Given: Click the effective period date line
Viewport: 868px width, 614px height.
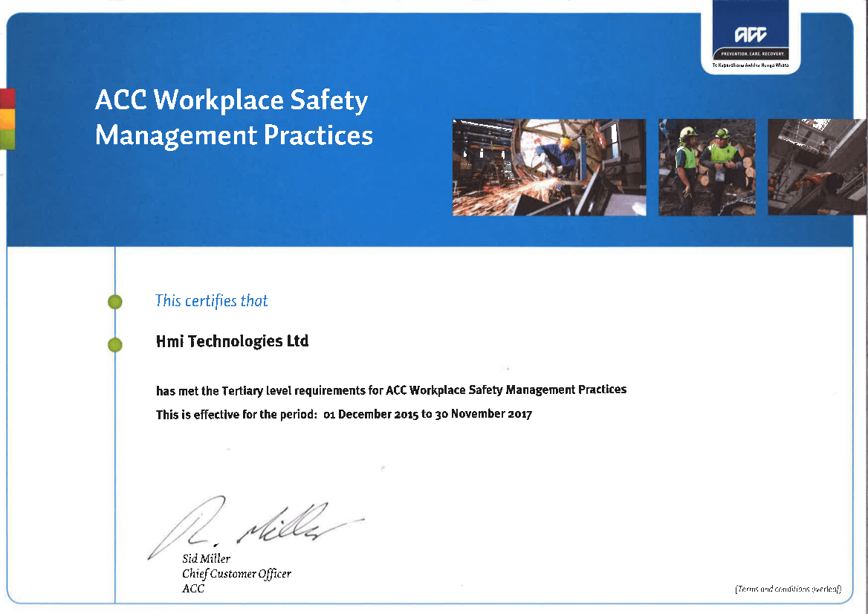Looking at the screenshot, I should tap(343, 414).
